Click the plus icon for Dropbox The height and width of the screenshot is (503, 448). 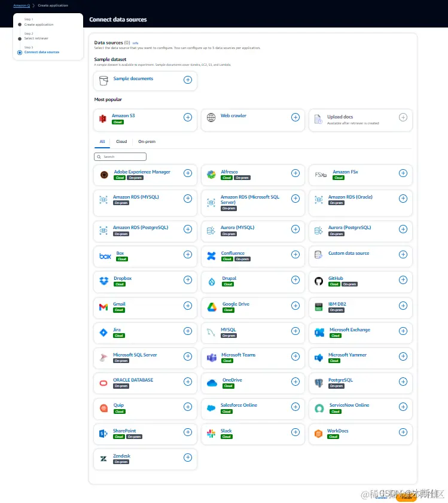(188, 280)
